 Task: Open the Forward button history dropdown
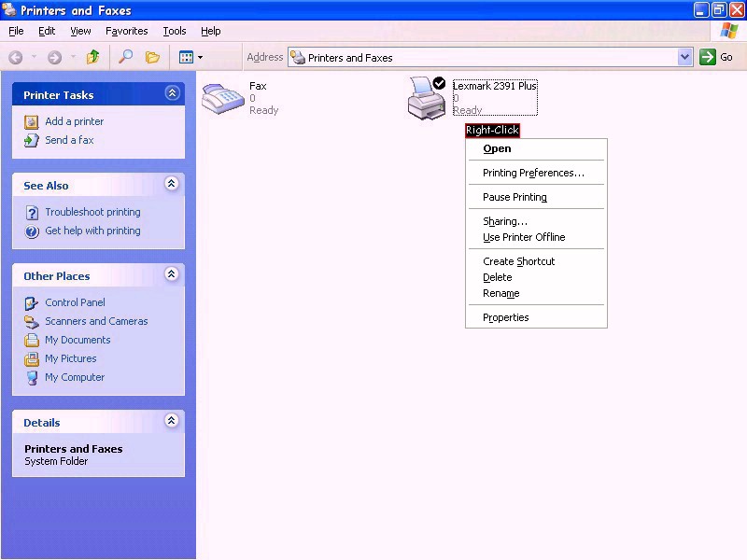click(73, 57)
